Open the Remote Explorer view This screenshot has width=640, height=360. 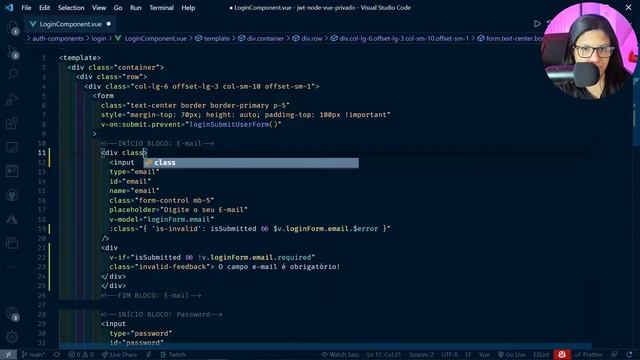pyautogui.click(x=12, y=147)
